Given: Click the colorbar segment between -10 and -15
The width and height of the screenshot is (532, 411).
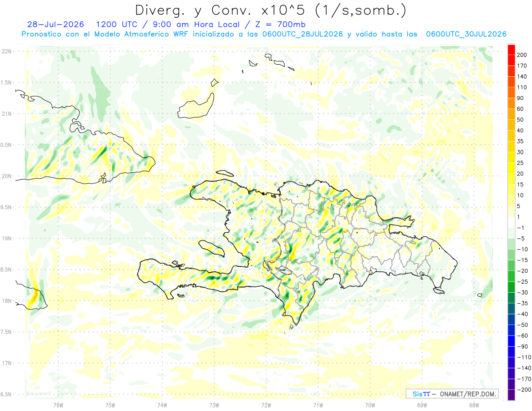Looking at the screenshot, I should coord(511,255).
